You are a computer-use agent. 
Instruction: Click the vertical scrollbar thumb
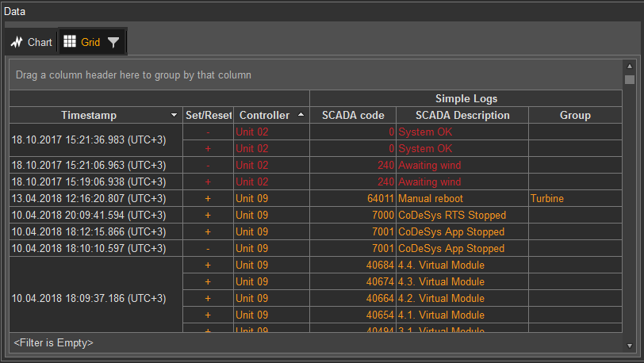tap(629, 79)
